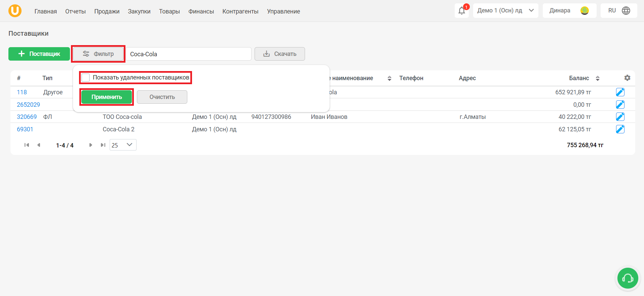
Task: Select the Иван Иванов cell
Action: (329, 117)
